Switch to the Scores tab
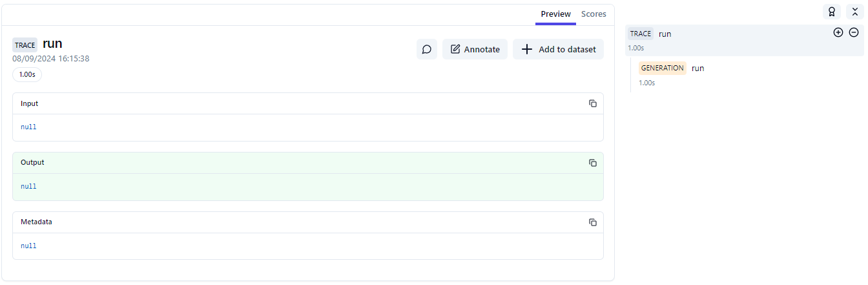The width and height of the screenshot is (868, 285). (593, 14)
